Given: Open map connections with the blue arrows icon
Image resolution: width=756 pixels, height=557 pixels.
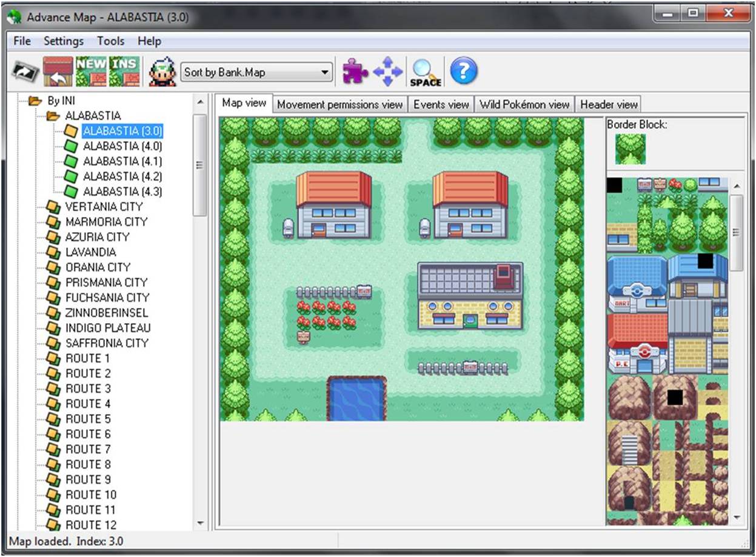Looking at the screenshot, I should [x=387, y=72].
